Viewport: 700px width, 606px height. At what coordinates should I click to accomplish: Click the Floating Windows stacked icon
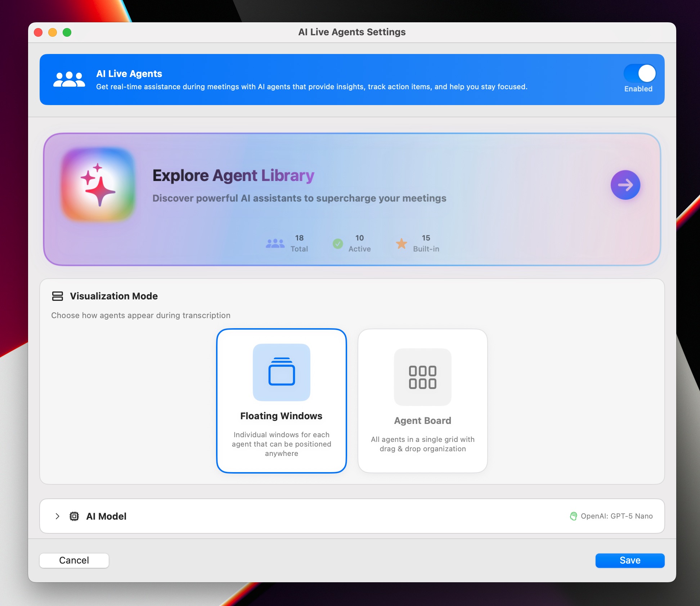[281, 372]
